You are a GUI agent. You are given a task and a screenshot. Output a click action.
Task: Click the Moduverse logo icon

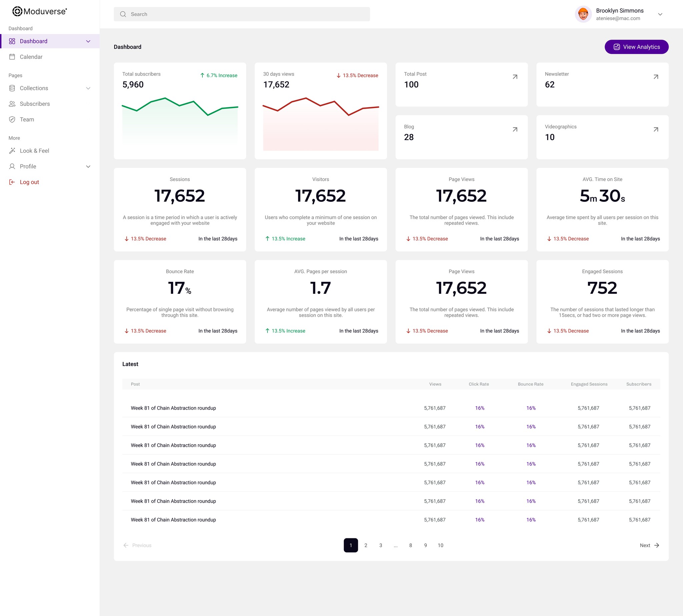tap(17, 12)
